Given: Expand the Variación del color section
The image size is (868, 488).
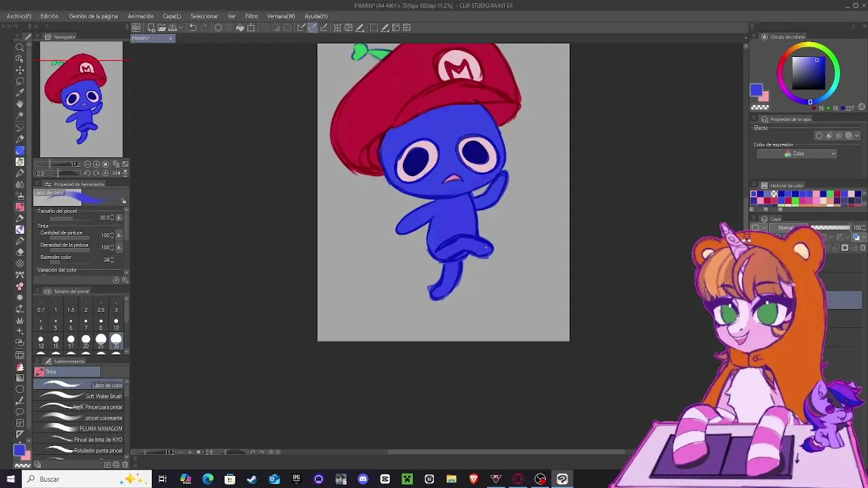Looking at the screenshot, I should (x=57, y=270).
